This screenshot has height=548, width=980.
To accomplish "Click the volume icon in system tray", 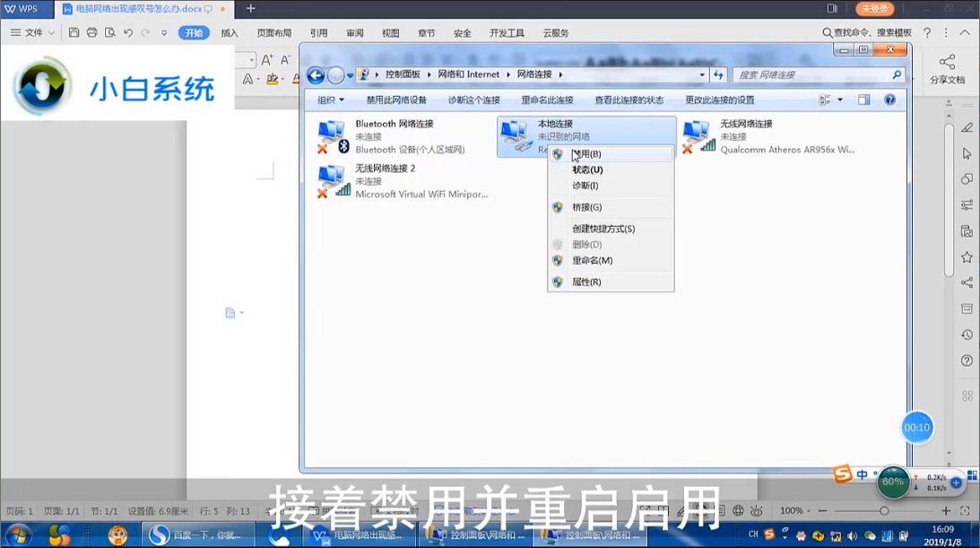I will (852, 536).
